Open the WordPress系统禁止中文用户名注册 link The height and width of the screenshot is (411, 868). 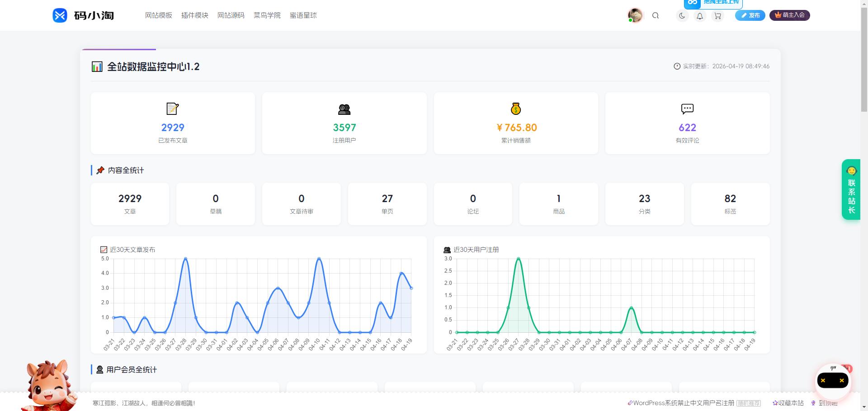[x=683, y=403]
